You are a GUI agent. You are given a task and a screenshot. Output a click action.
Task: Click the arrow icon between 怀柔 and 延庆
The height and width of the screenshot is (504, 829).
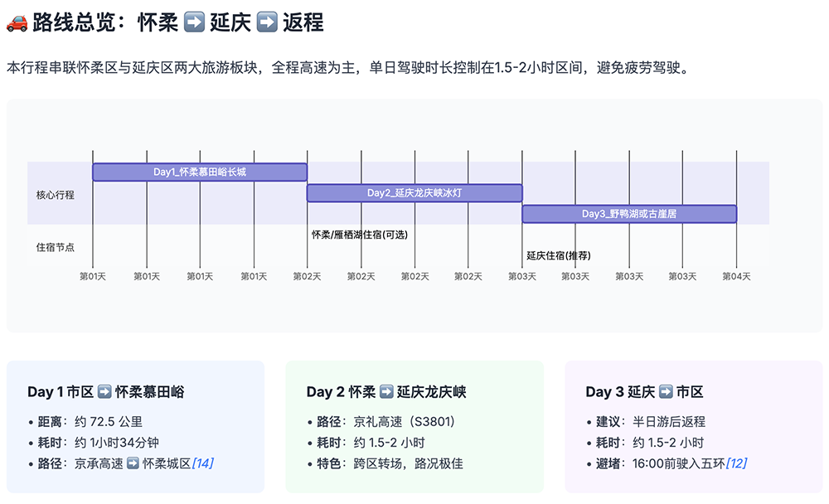(x=195, y=22)
